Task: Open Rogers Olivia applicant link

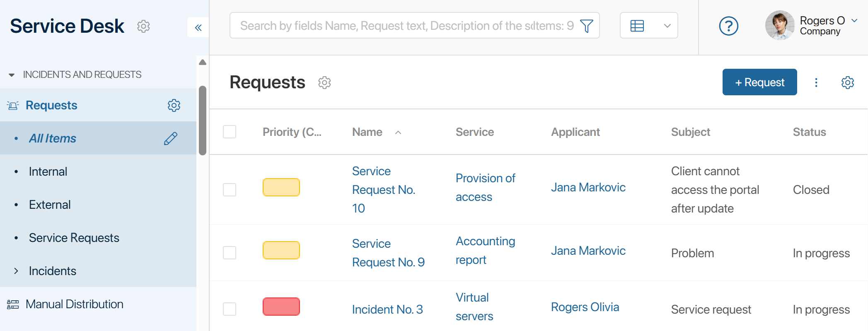Action: coord(585,307)
